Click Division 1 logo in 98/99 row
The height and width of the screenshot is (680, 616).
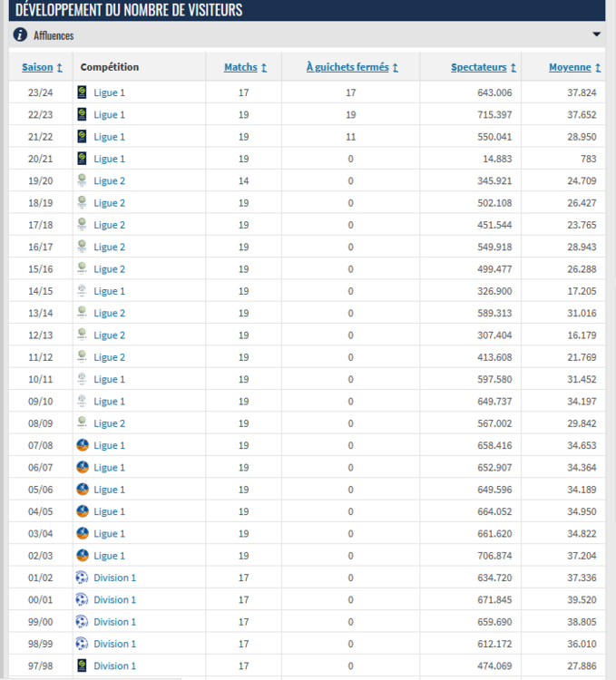82,644
